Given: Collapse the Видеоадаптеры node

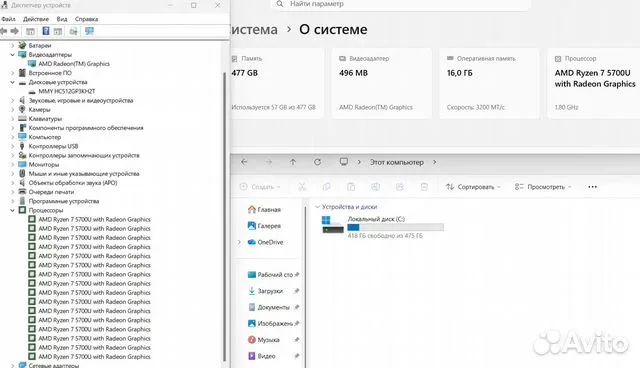Looking at the screenshot, I should tap(13, 55).
